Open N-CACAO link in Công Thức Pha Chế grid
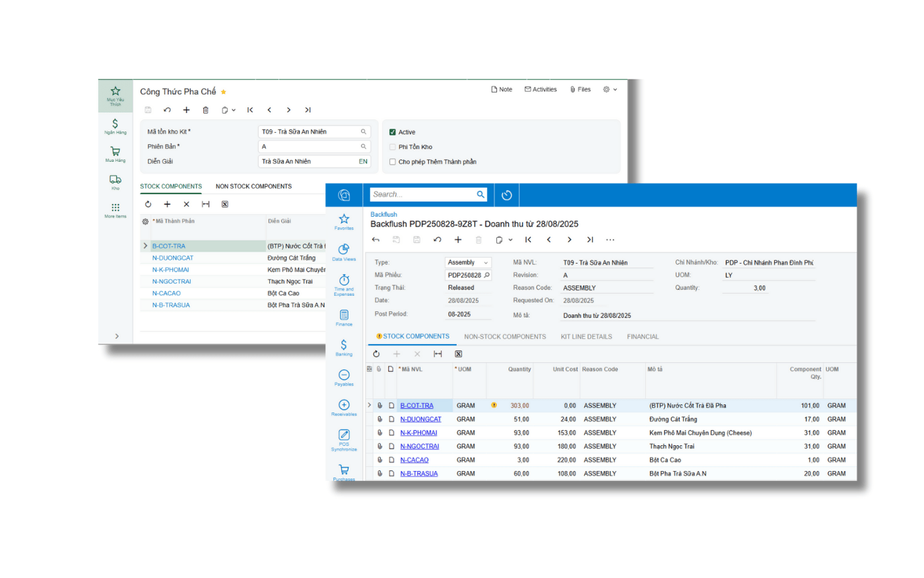Screen dimensions: 924x578 (166, 293)
